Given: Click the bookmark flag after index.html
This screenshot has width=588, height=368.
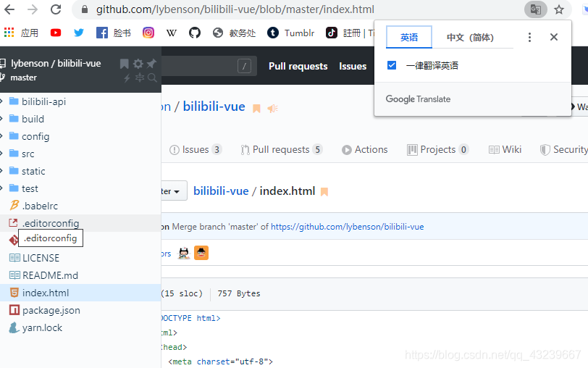Looking at the screenshot, I should coord(324,192).
